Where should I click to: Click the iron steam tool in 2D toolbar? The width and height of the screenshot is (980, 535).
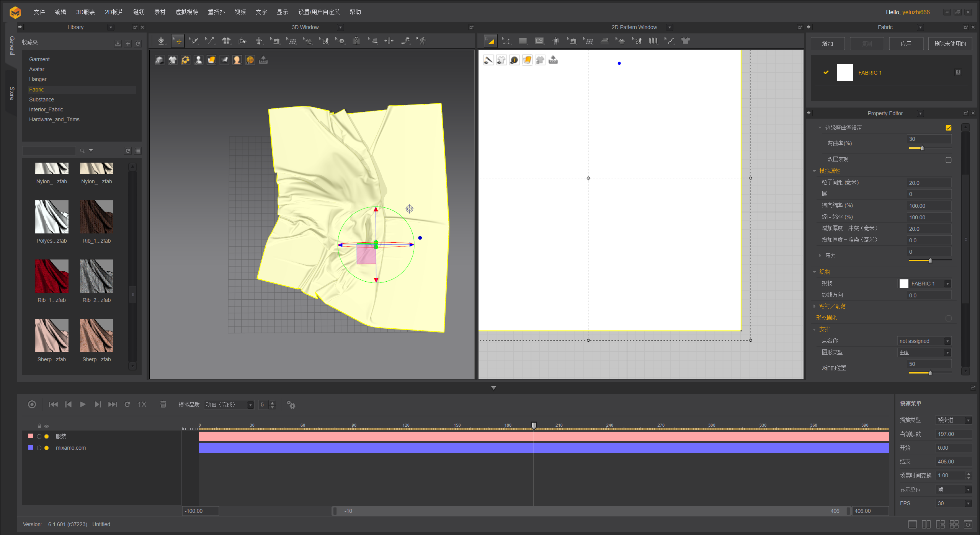point(604,41)
